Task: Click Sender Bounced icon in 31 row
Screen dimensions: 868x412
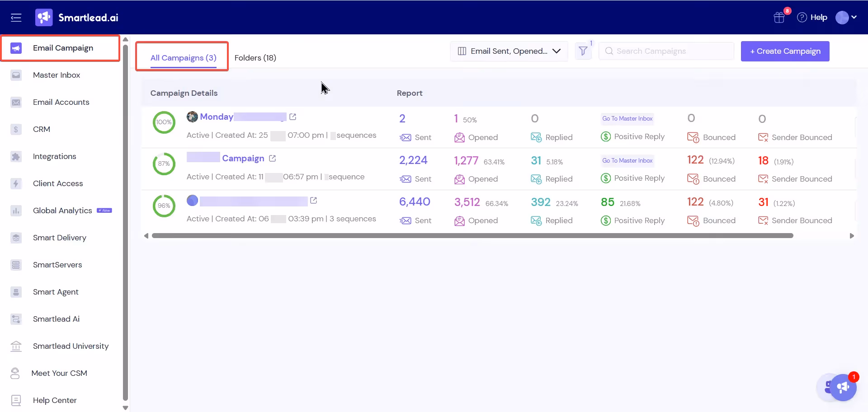Action: pyautogui.click(x=763, y=220)
